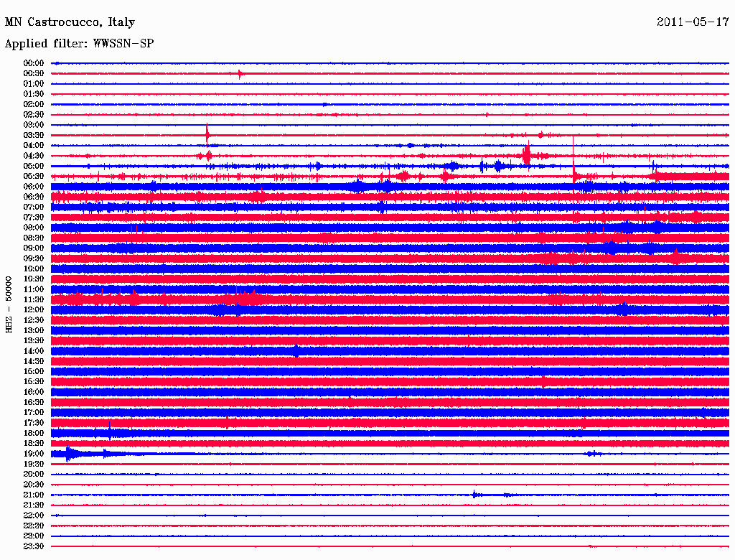This screenshot has width=735, height=560.
Task: Select the 23:00 time label
Action: tap(34, 536)
